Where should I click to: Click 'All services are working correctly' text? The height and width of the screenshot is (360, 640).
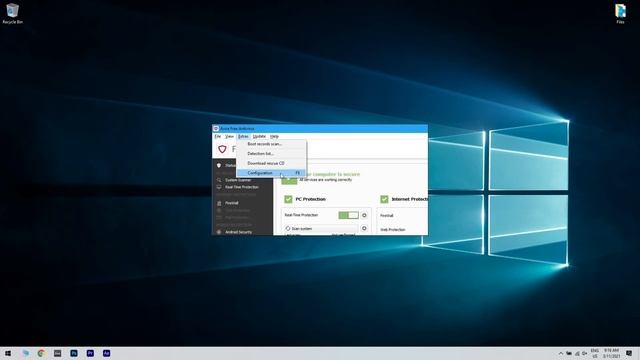click(325, 180)
